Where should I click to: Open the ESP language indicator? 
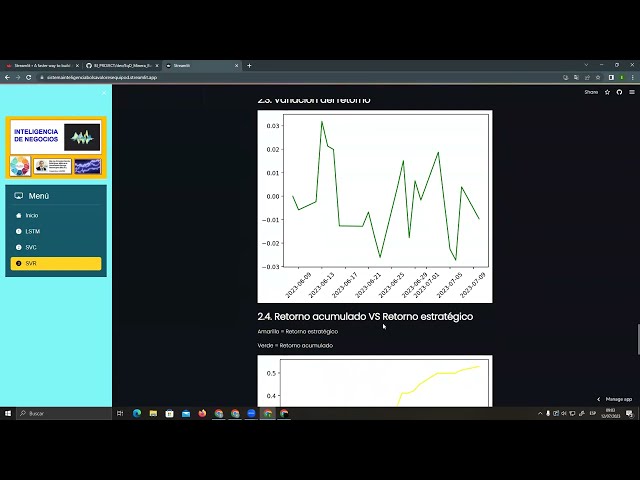pos(593,413)
